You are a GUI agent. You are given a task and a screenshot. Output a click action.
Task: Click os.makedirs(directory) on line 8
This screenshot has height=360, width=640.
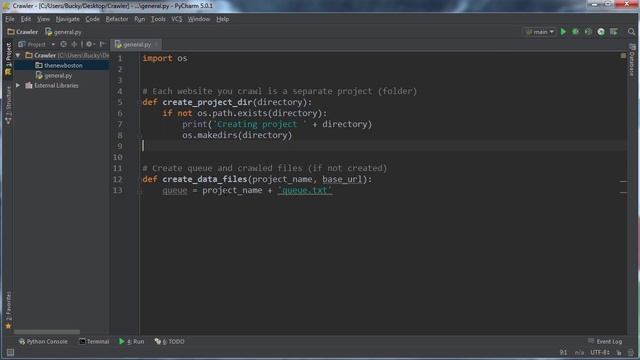click(x=237, y=135)
